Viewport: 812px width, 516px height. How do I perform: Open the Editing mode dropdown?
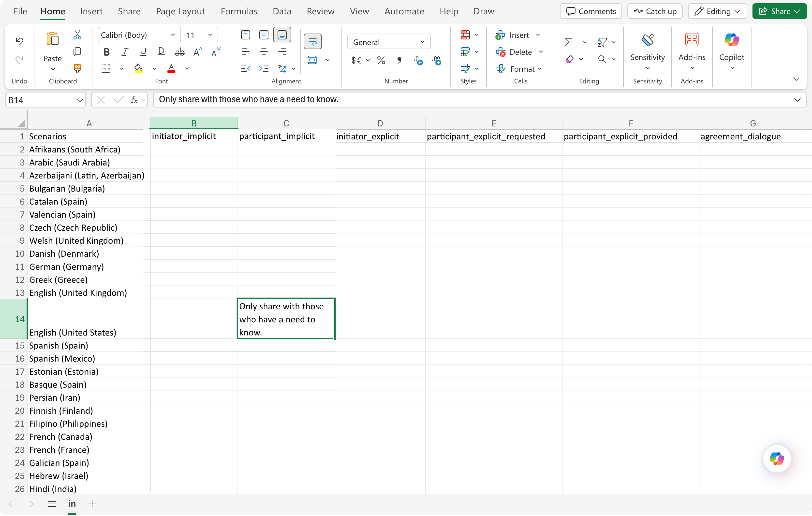(x=718, y=11)
